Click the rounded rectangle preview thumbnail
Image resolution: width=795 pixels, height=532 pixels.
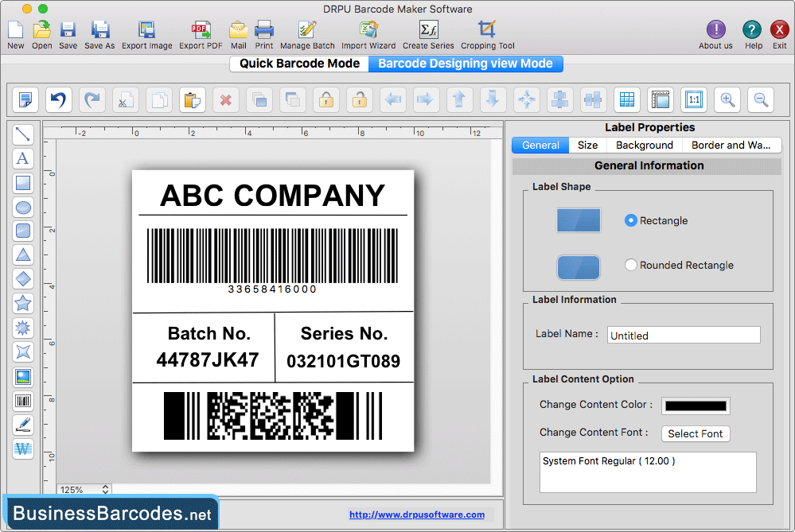coord(579,267)
